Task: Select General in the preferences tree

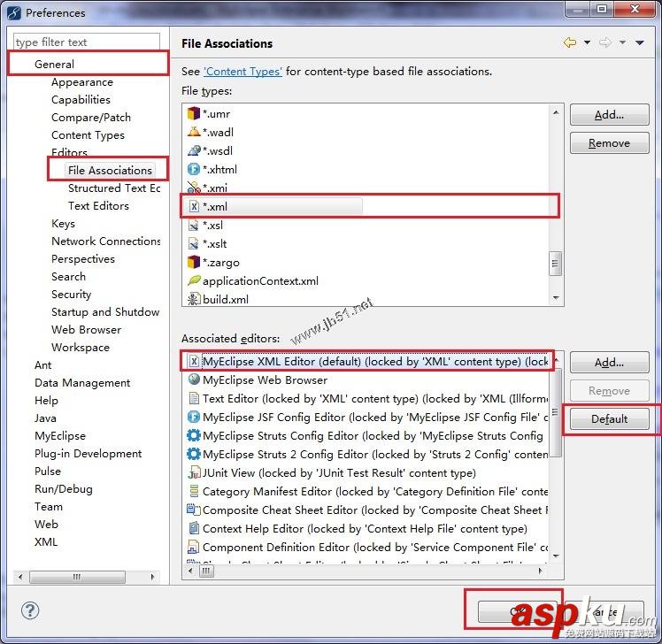Action: 55,65
